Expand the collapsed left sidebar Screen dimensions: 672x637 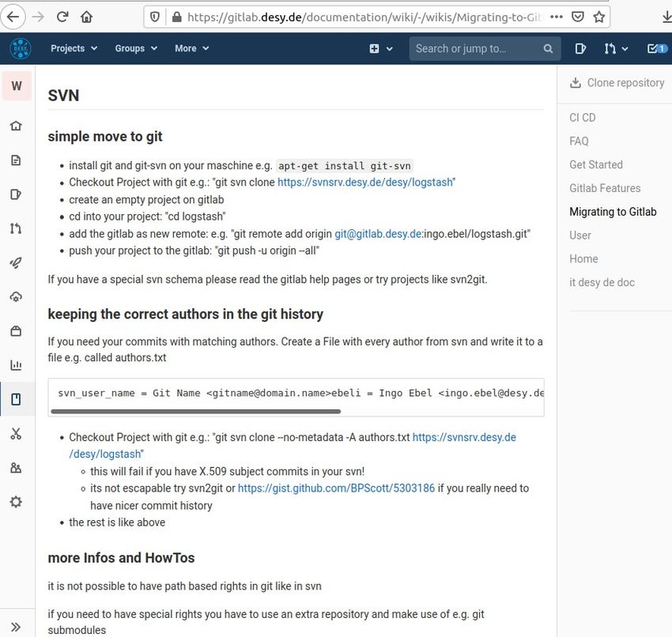click(x=16, y=628)
